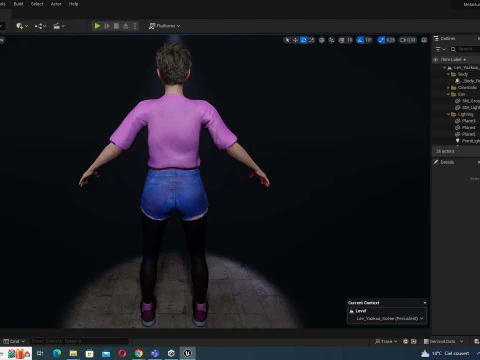
Task: Open the grid snap size value
Action: pyautogui.click(x=349, y=40)
